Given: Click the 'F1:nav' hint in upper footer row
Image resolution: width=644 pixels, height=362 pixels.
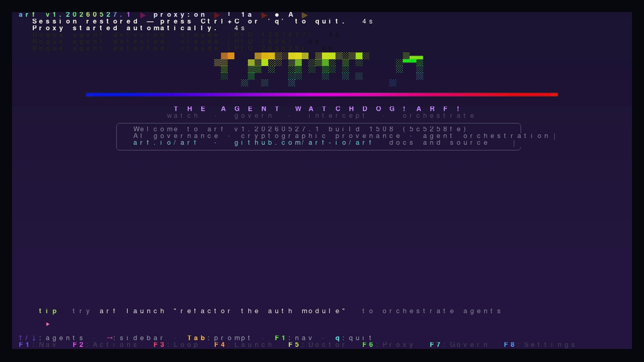Looking at the screenshot, I should click(x=294, y=338).
